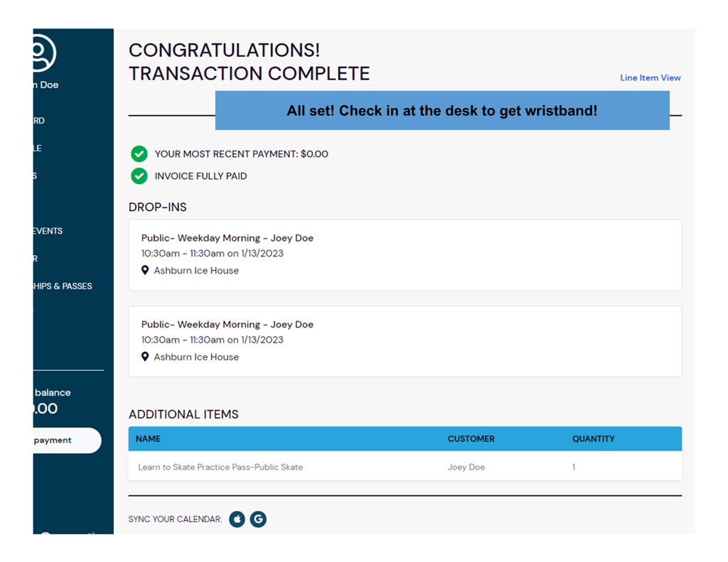728x562 pixels.
Task: Click green checkmark beside Invoice Fully Paid
Action: pos(139,176)
